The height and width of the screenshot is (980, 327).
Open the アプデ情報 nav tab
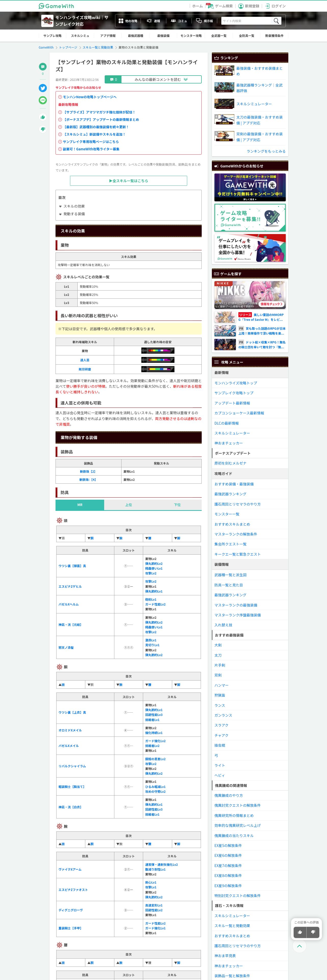(x=108, y=36)
